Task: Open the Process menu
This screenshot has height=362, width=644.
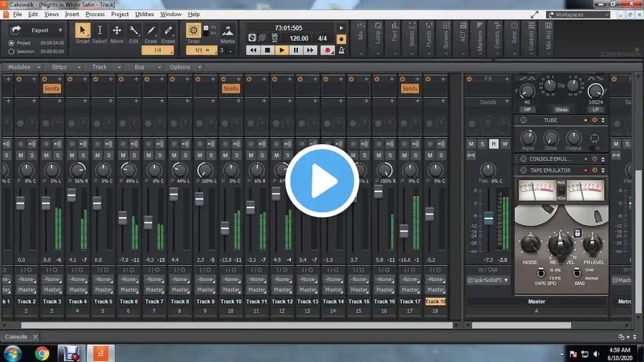Action: 95,14
